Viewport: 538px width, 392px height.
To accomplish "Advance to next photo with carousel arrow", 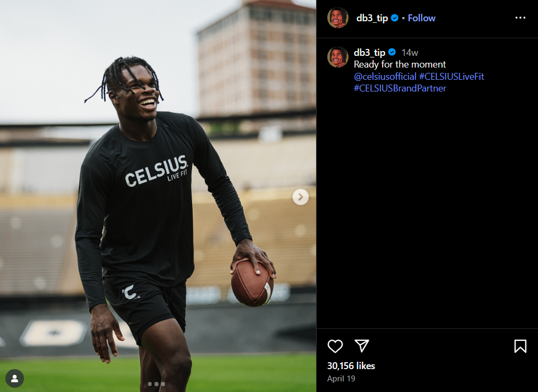I will [x=301, y=197].
